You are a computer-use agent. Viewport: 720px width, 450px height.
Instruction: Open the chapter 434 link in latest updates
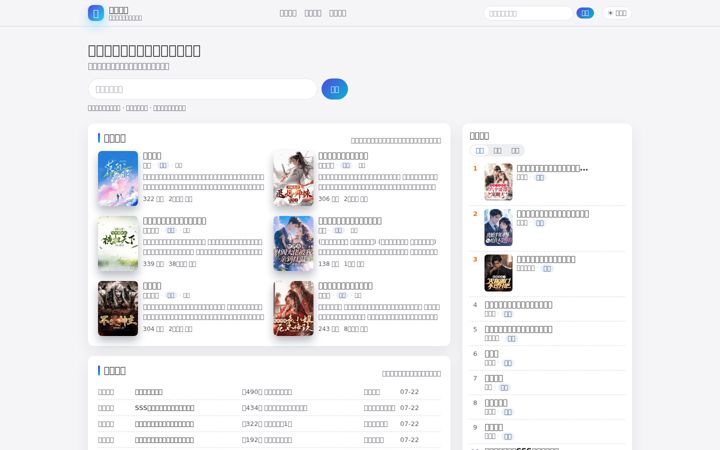pos(275,408)
